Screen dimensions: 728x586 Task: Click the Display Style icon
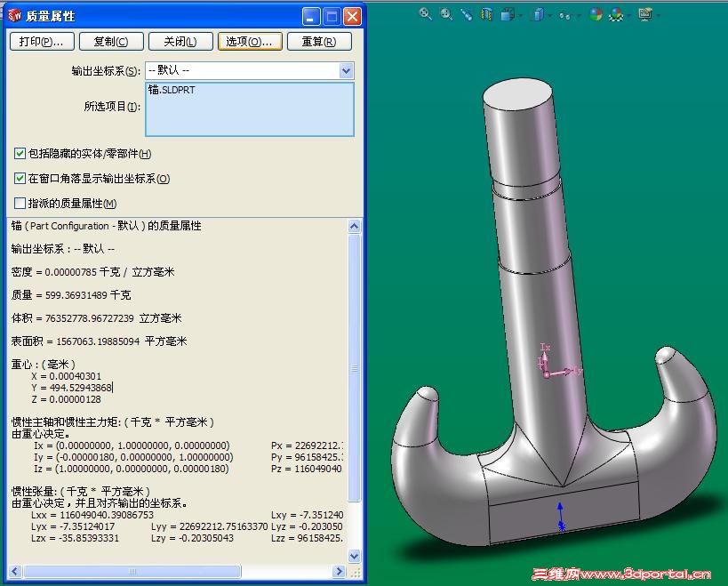[x=538, y=15]
